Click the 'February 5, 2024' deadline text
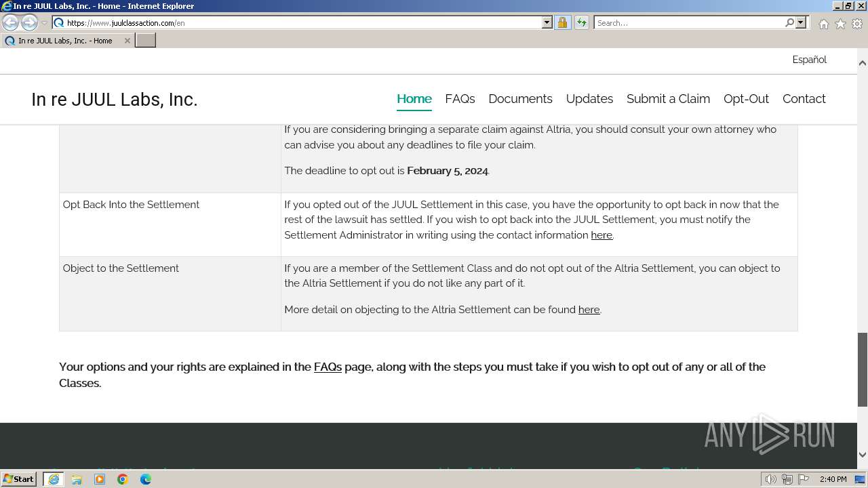 [x=448, y=171]
